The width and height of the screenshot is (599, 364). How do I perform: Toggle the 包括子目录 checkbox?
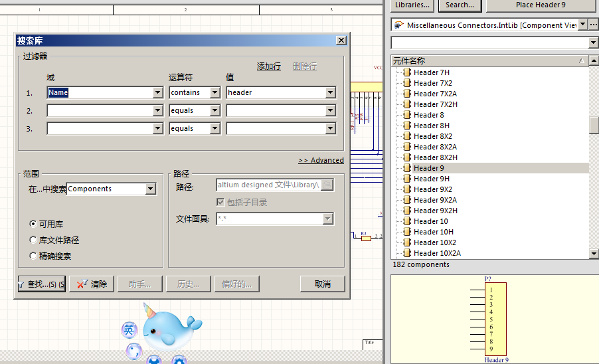pyautogui.click(x=220, y=202)
